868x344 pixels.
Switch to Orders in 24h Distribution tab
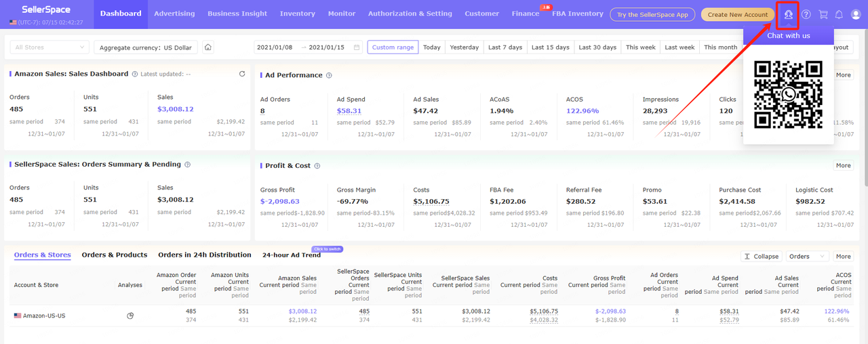pos(205,255)
